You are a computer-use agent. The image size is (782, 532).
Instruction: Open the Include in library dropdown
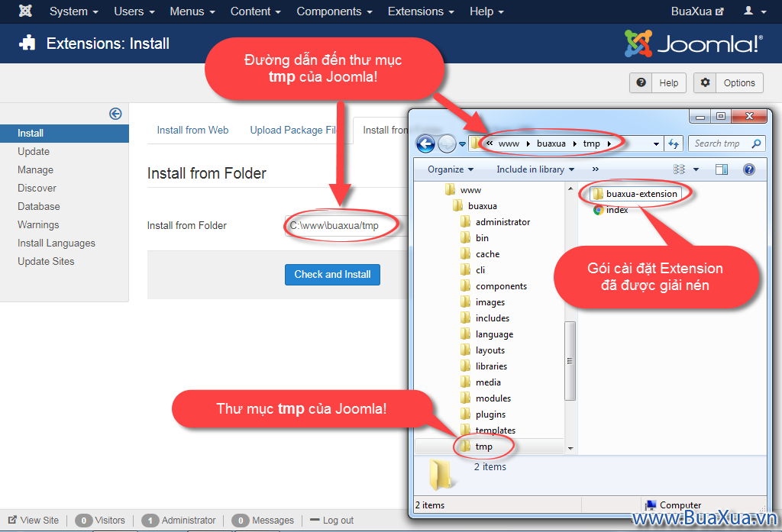coord(535,169)
